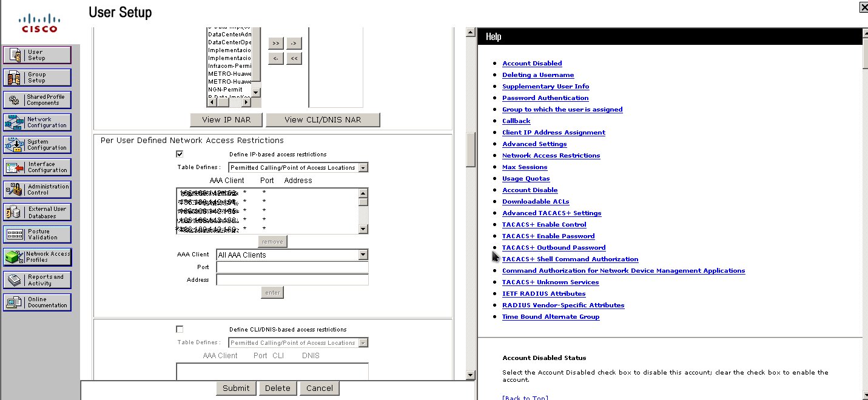868x400 pixels.
Task: Open Shared Profile Components
Action: tap(37, 100)
